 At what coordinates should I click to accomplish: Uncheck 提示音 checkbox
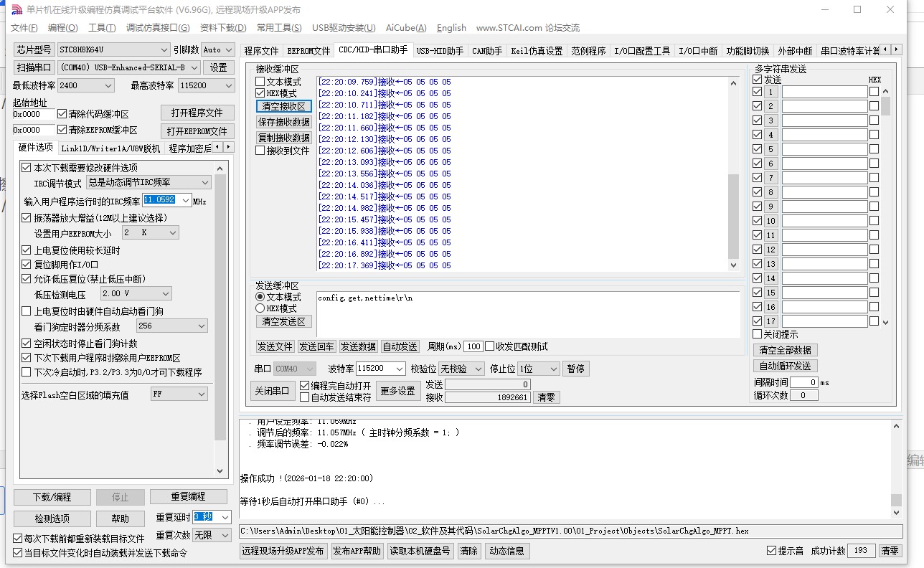click(772, 551)
